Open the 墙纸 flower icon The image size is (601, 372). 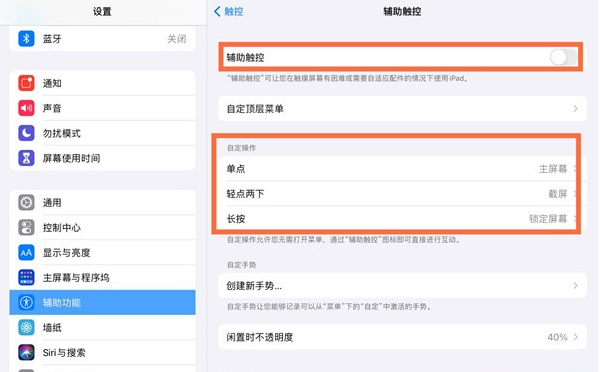click(26, 328)
